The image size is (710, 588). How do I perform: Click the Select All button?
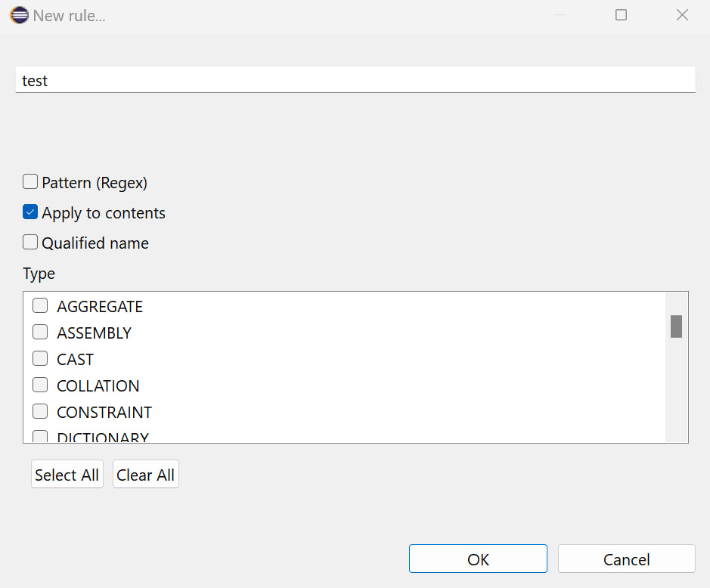pyautogui.click(x=67, y=475)
